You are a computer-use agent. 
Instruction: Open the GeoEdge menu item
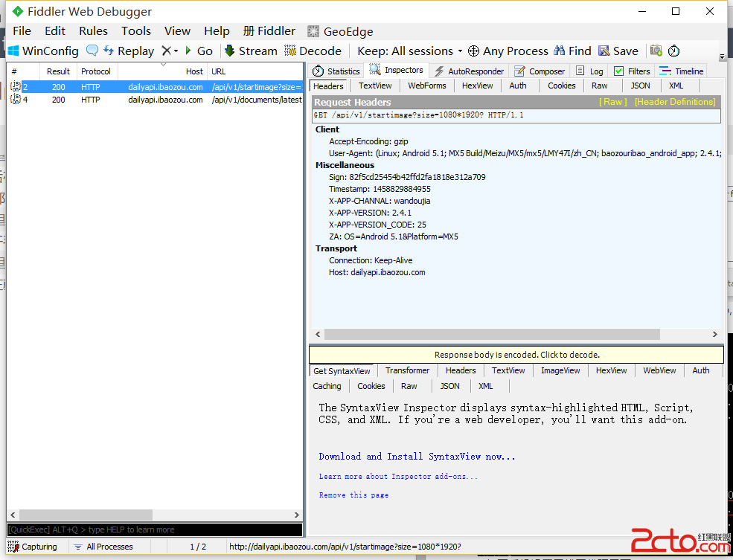tap(340, 32)
